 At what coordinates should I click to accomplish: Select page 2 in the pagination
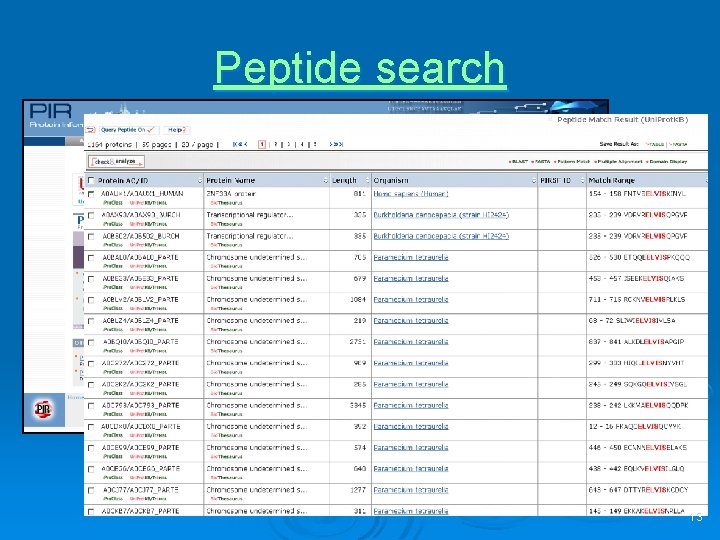point(276,144)
